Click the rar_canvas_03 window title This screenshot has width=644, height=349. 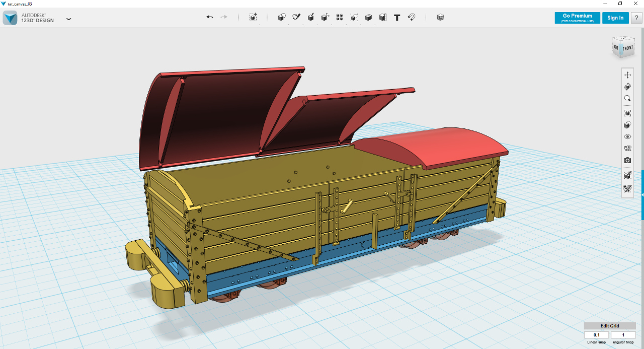click(20, 4)
